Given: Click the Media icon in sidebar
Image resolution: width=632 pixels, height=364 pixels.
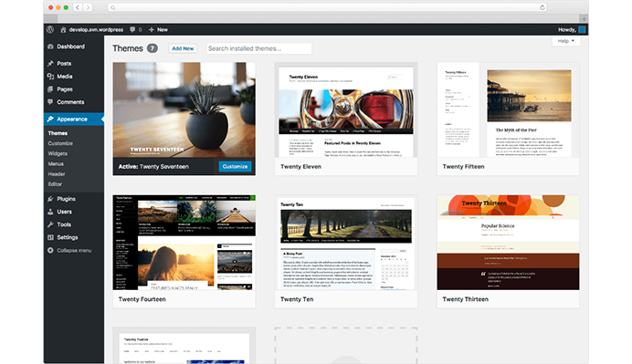Looking at the screenshot, I should point(50,76).
